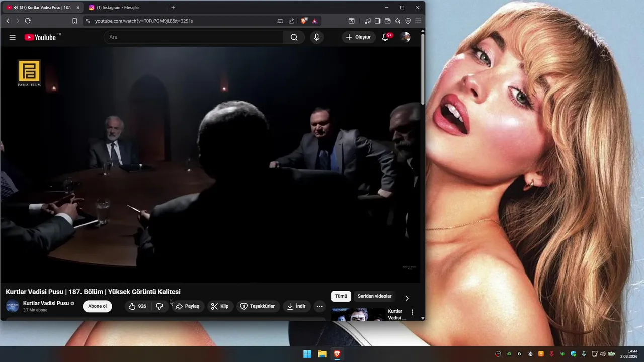This screenshot has height=362, width=644.
Task: Close the Kurtlar Vadisi Pusu tab
Action: point(78,8)
